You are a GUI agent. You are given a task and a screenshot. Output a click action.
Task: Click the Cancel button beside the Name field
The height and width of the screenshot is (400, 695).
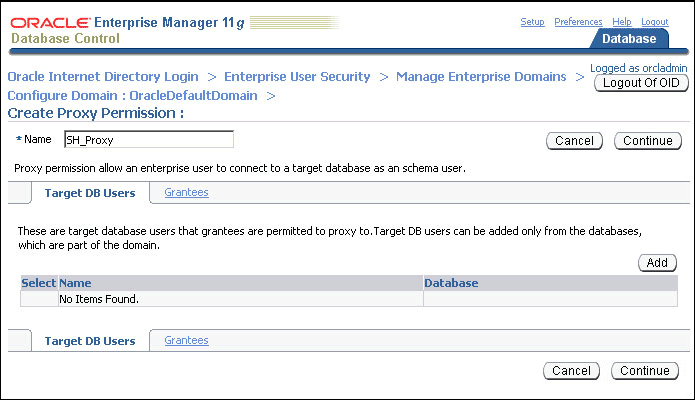(574, 141)
